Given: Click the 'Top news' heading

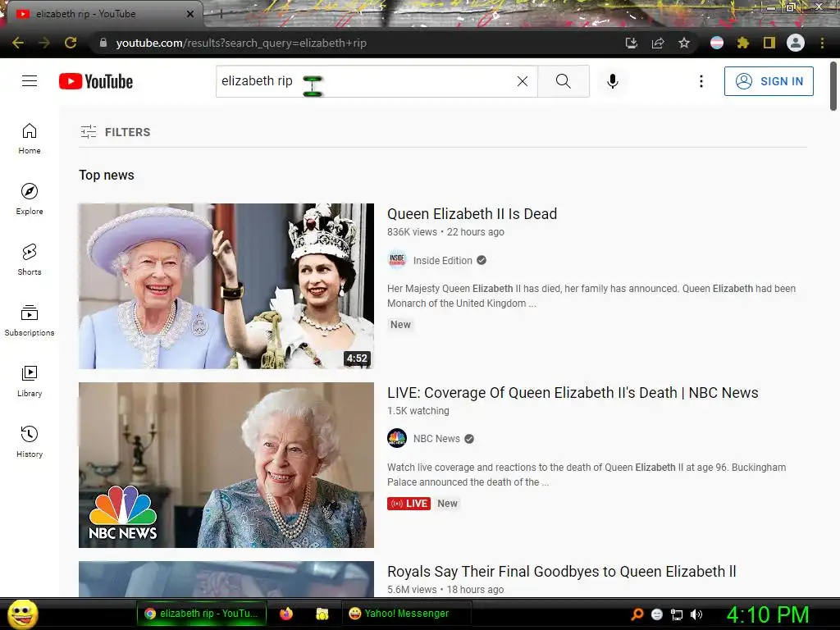Looking at the screenshot, I should (106, 176).
